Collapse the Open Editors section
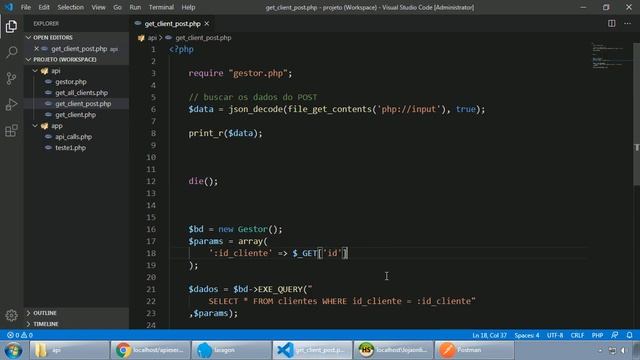The image size is (640, 360). pyautogui.click(x=77, y=37)
